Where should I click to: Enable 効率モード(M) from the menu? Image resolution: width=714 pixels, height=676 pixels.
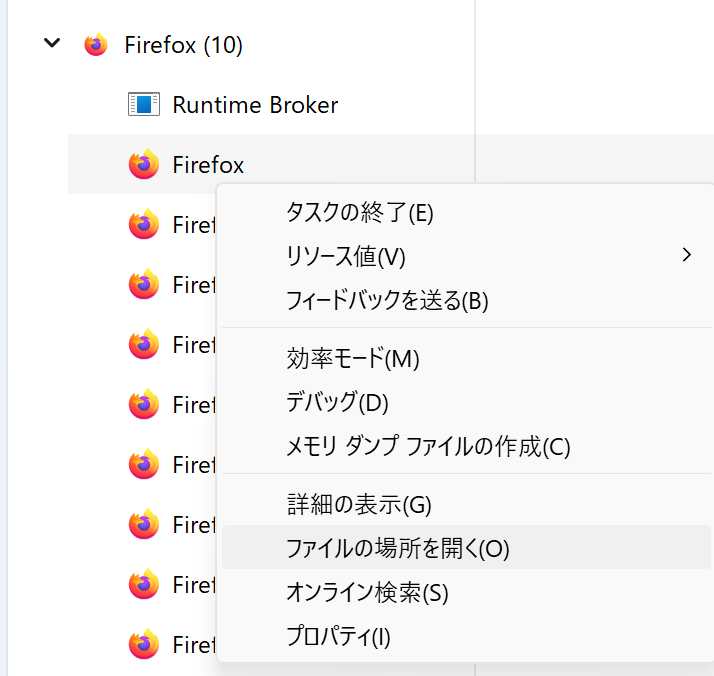click(352, 358)
